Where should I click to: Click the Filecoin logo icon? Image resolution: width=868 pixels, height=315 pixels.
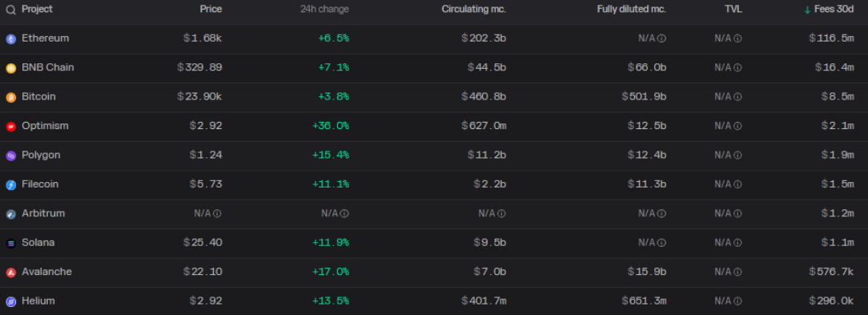click(11, 184)
